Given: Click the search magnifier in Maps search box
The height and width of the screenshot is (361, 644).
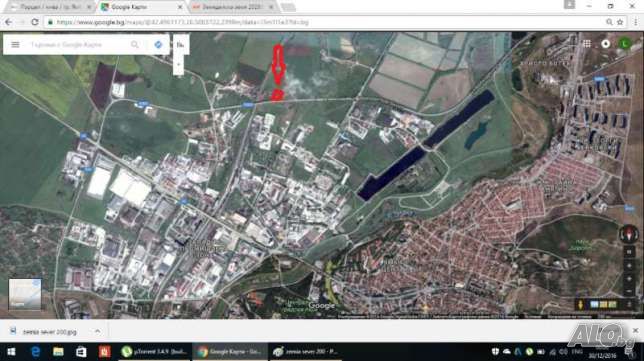Looking at the screenshot, I should tap(135, 44).
